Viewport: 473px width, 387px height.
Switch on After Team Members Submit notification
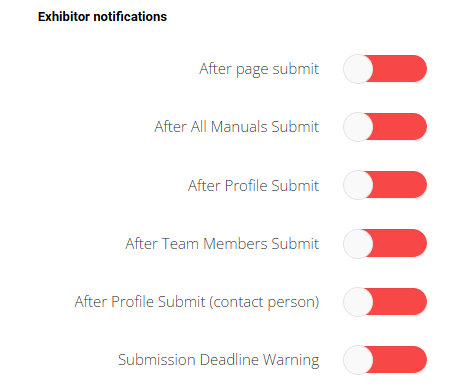click(x=385, y=243)
